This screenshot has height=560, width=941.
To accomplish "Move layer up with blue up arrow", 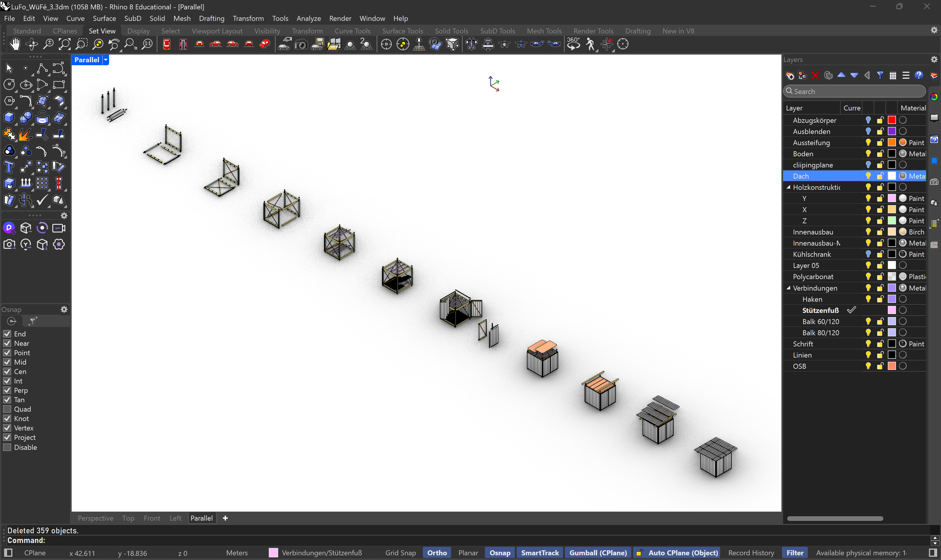I will point(841,75).
